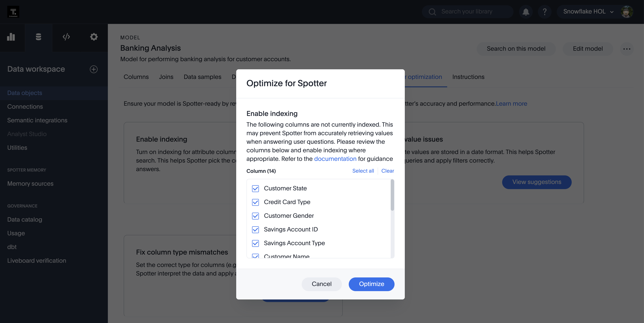Click the Optimize for Spotter dialog title
The width and height of the screenshot is (644, 323).
(x=286, y=83)
